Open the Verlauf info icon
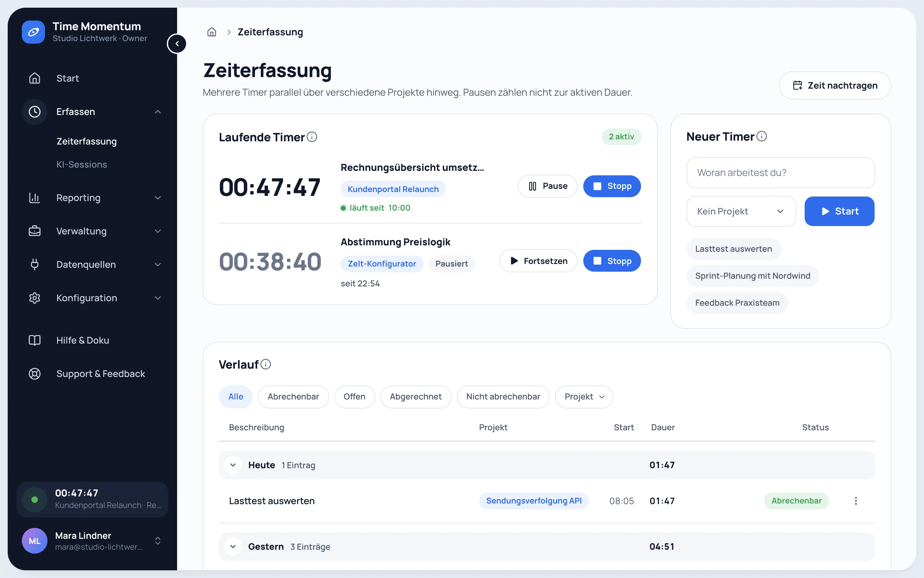Screen dimensions: 924x578 pos(266,364)
